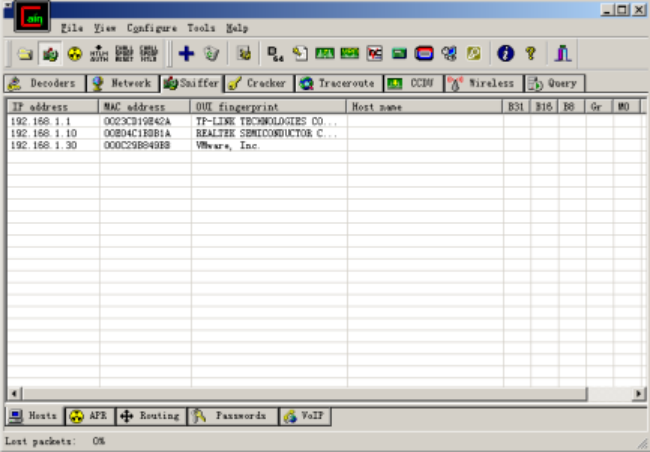
Task: Click the horizontal scrollbar right arrow
Action: 638,393
